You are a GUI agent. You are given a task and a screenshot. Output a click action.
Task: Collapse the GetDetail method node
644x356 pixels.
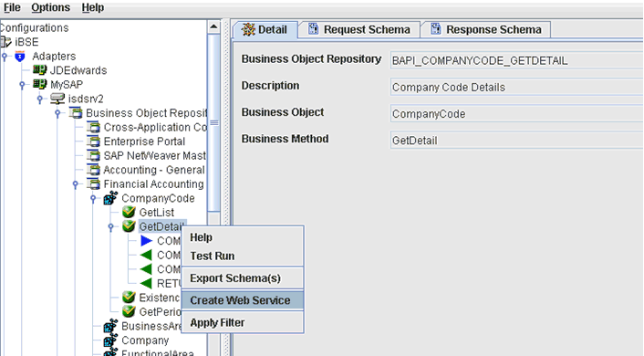coord(111,227)
